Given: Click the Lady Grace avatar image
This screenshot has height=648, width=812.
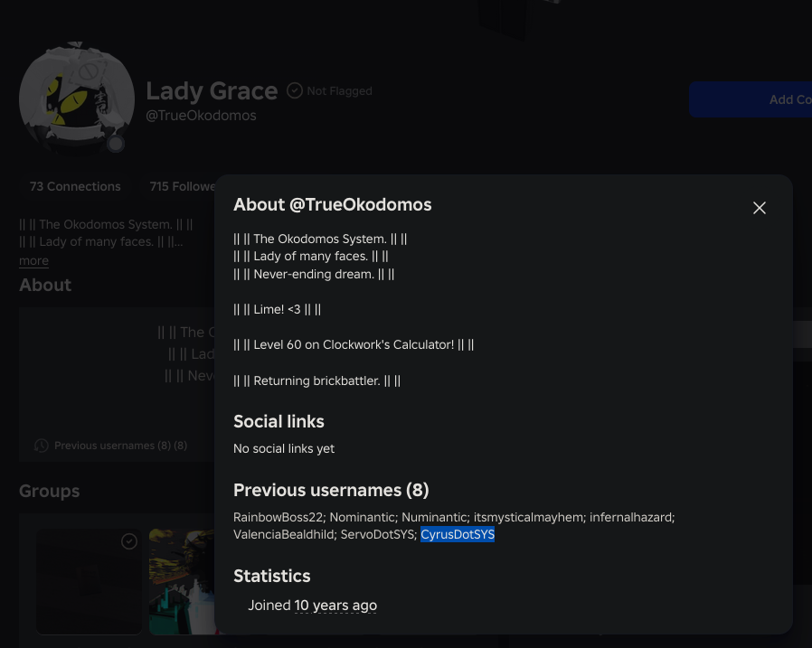Looking at the screenshot, I should (77, 99).
